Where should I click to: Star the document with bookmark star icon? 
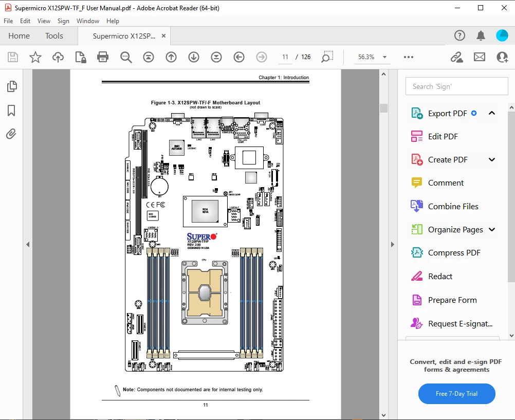tap(35, 57)
